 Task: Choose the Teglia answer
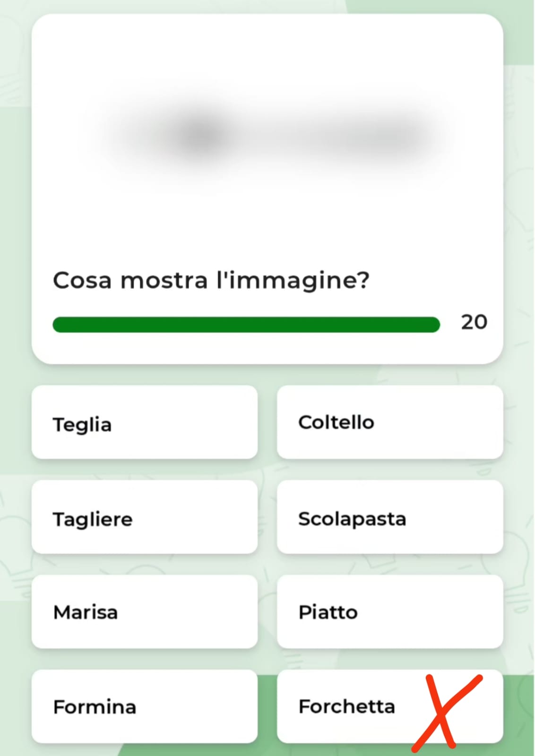pos(144,422)
